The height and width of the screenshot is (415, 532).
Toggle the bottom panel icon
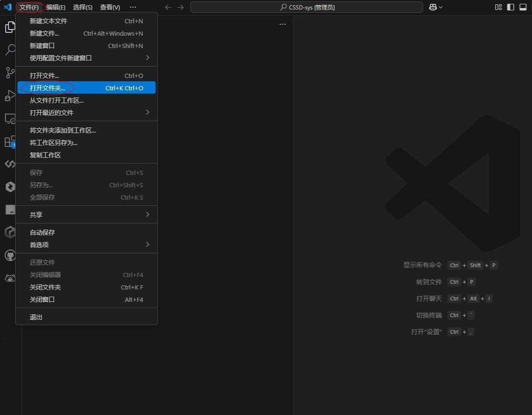pos(523,7)
